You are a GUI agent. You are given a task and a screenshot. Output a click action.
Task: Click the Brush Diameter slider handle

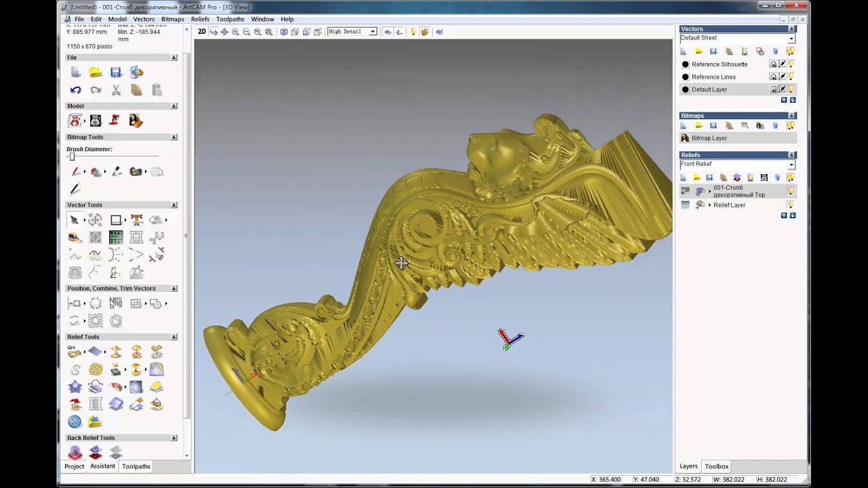click(x=72, y=157)
